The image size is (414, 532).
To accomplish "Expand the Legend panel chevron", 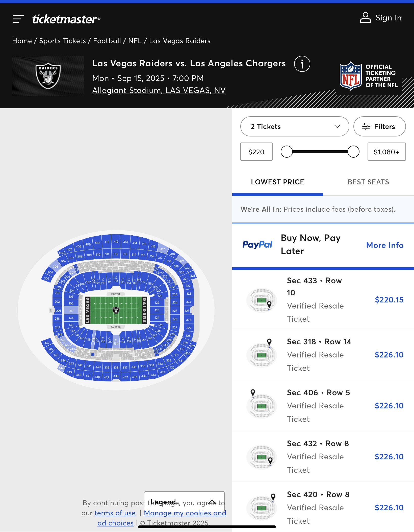I will point(212,502).
